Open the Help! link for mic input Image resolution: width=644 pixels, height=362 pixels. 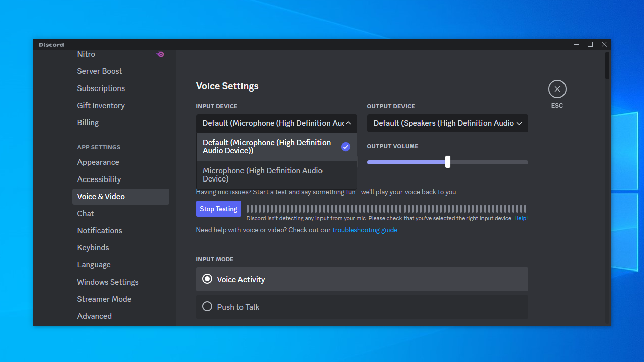521,218
